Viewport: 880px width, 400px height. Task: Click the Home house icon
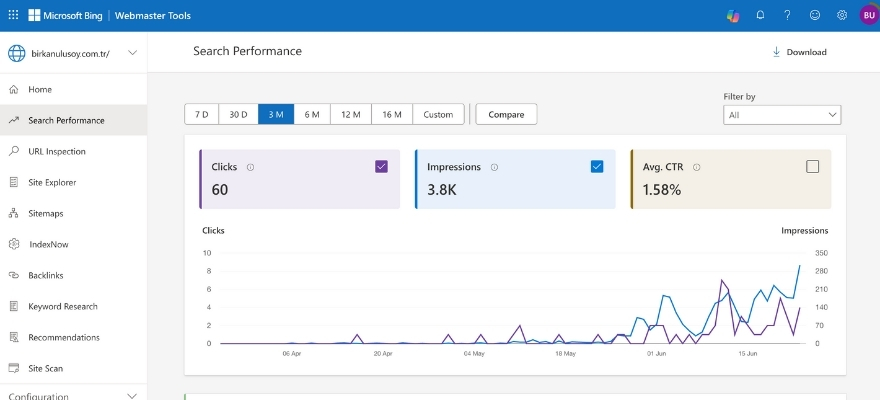point(14,89)
